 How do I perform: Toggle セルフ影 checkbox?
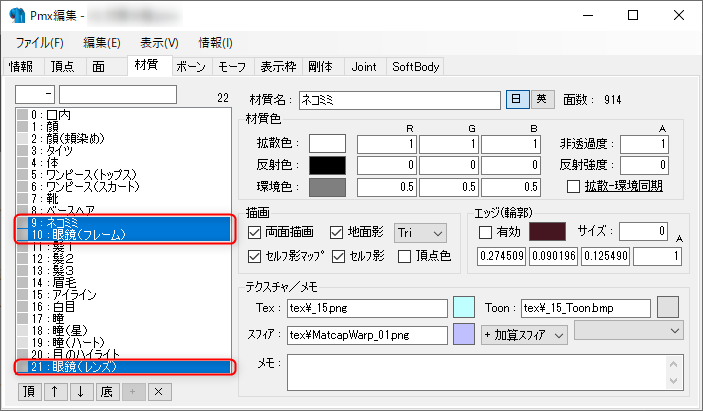tap(338, 256)
